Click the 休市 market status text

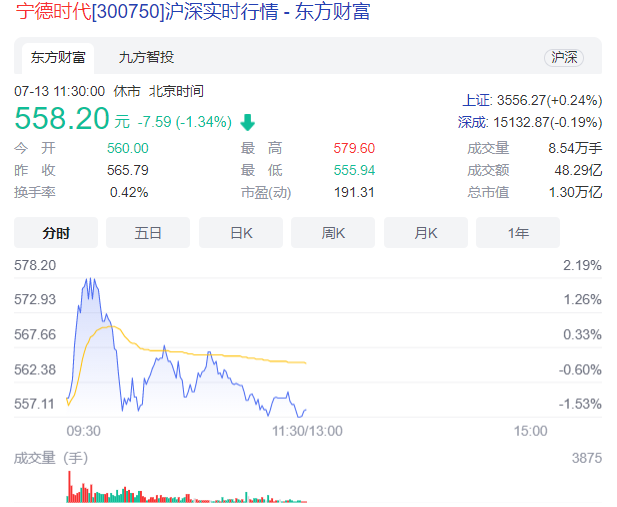[x=127, y=91]
